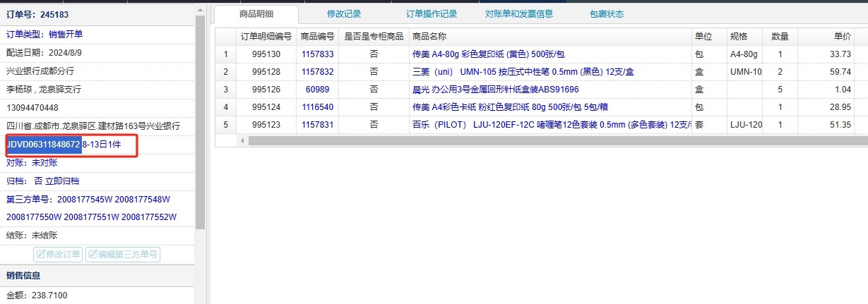
Task: Click the 修改订单 button
Action: (x=58, y=255)
